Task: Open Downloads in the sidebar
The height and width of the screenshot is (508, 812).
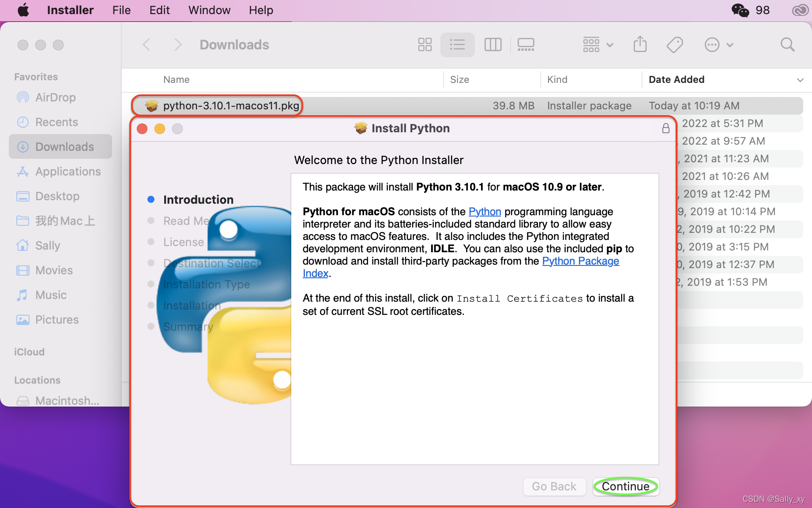Action: click(x=60, y=146)
